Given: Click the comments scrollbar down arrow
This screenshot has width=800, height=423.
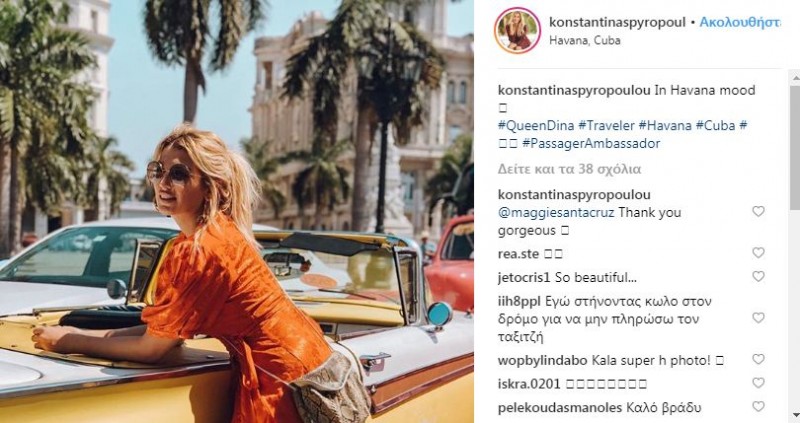Looking at the screenshot, I should point(795,417).
